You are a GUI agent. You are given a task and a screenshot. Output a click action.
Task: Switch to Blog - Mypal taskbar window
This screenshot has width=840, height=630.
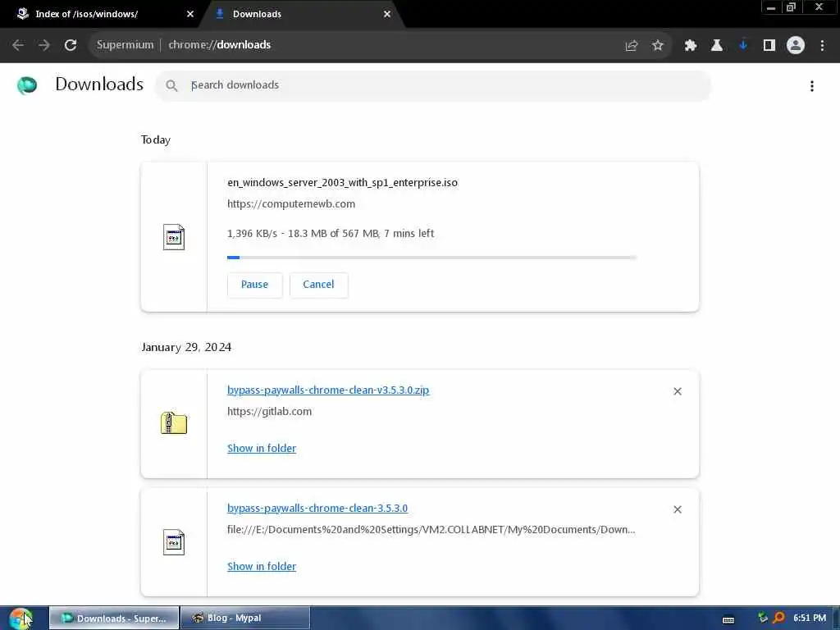point(245,619)
